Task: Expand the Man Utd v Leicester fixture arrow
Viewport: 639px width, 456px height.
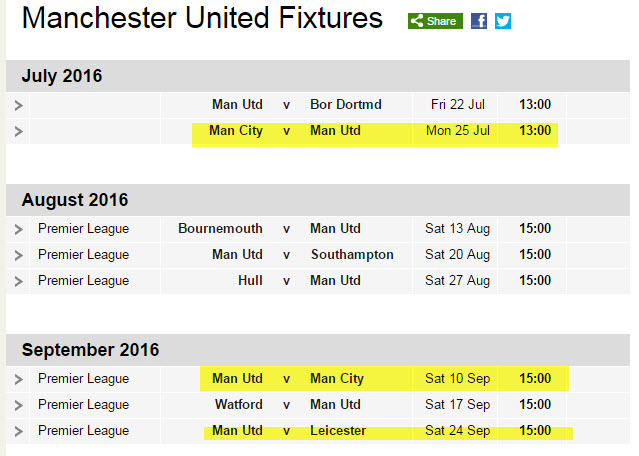Action: 18,432
